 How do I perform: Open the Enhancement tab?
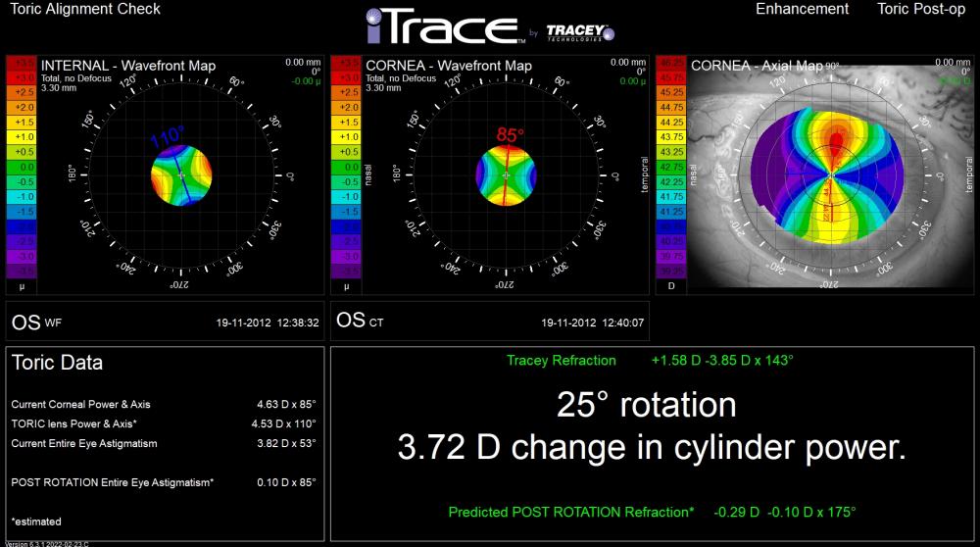pyautogui.click(x=802, y=9)
